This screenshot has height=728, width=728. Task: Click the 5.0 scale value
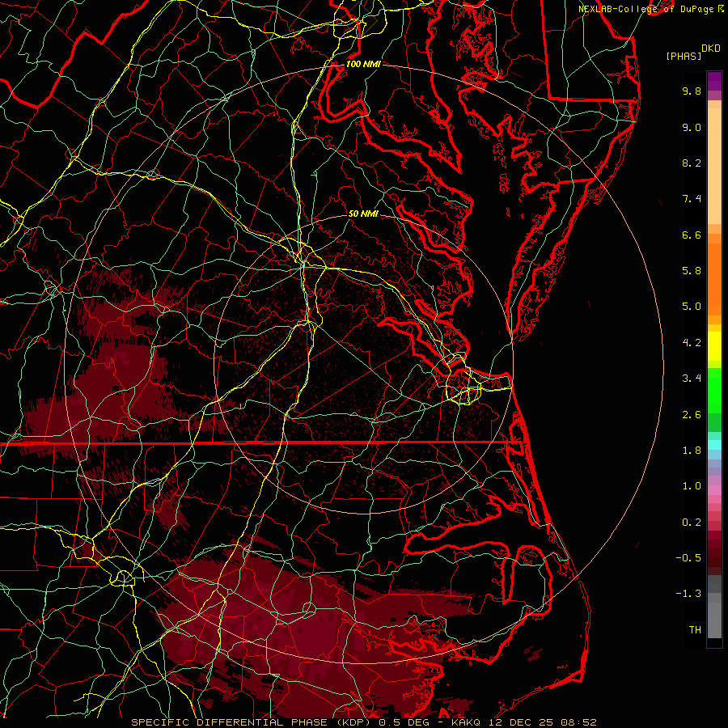692,307
